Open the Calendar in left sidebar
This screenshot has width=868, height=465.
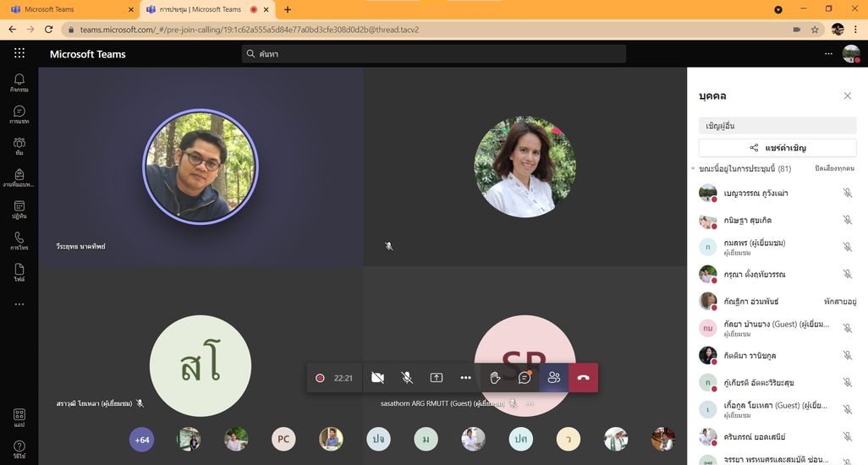point(19,209)
